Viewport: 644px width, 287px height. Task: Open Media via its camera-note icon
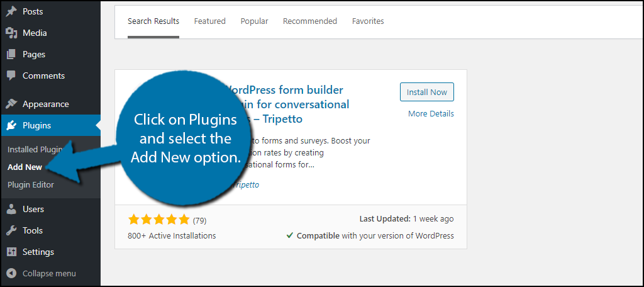pos(11,33)
